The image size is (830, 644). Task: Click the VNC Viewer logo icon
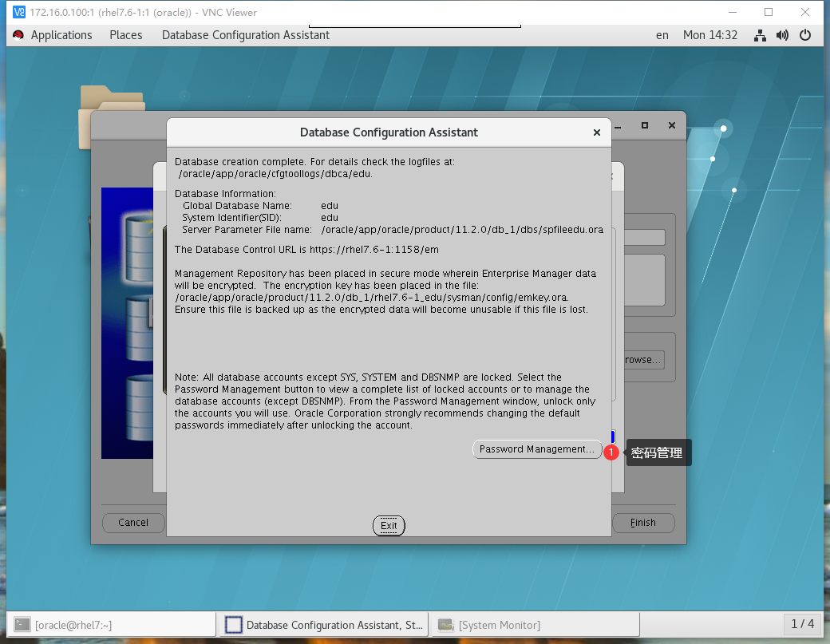pyautogui.click(x=18, y=12)
